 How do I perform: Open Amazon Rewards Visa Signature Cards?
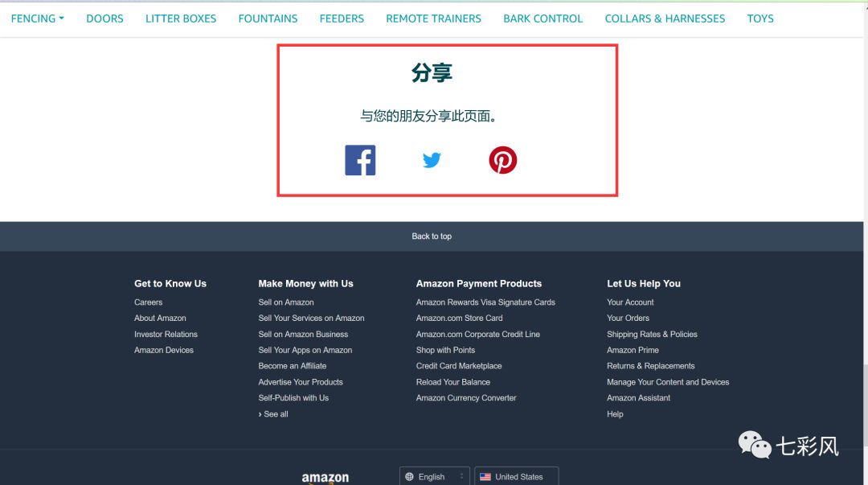[x=485, y=302]
